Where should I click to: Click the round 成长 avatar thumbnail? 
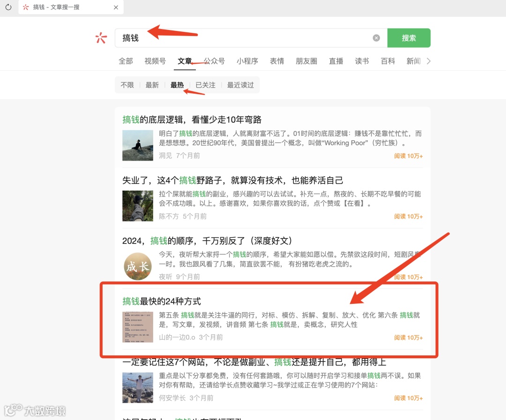[137, 266]
